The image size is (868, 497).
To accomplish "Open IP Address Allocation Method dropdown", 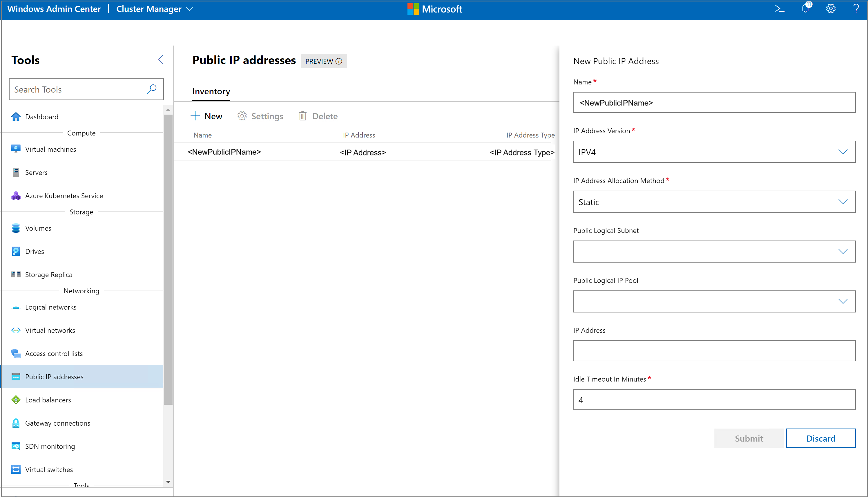I will click(x=714, y=202).
